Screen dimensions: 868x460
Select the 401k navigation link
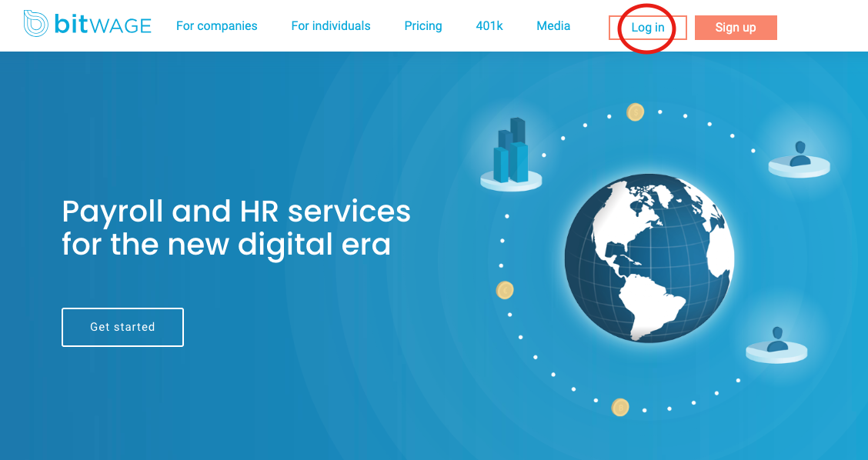(x=489, y=26)
